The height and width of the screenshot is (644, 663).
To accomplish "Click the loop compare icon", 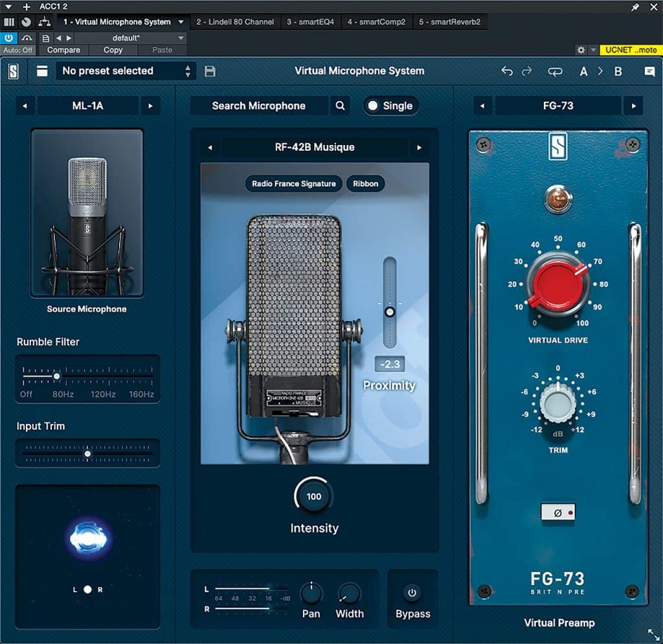I will coord(555,71).
